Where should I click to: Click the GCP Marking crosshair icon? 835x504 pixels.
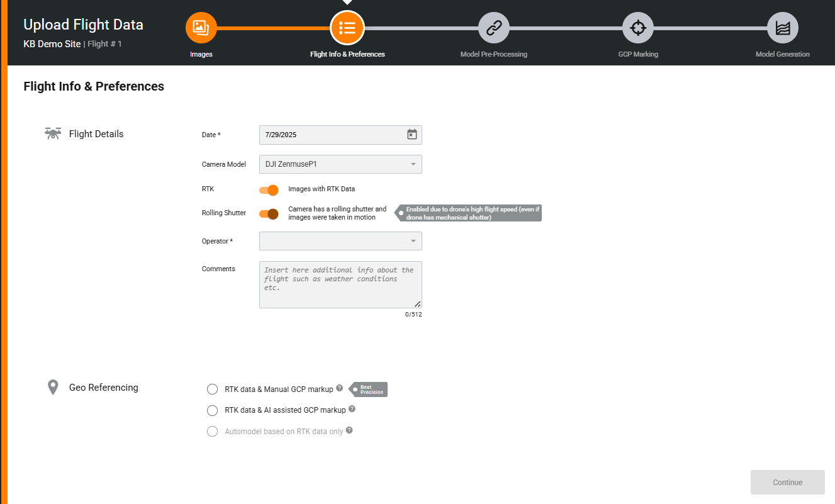(638, 28)
